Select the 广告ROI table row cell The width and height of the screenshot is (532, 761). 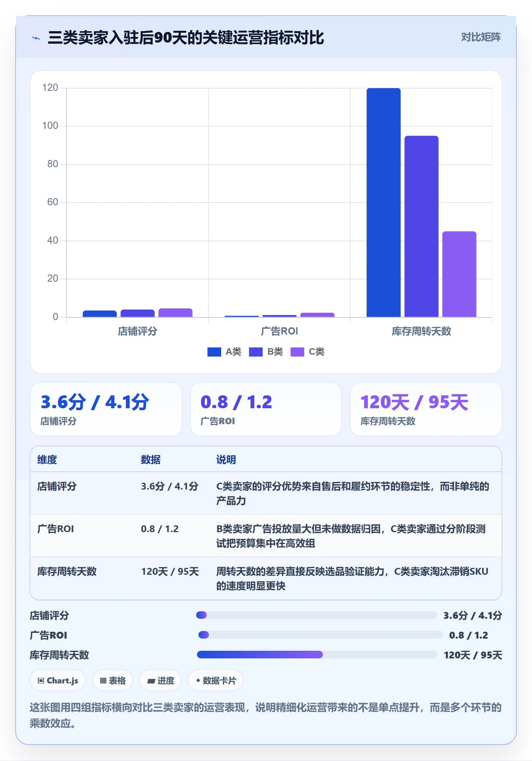pos(55,529)
